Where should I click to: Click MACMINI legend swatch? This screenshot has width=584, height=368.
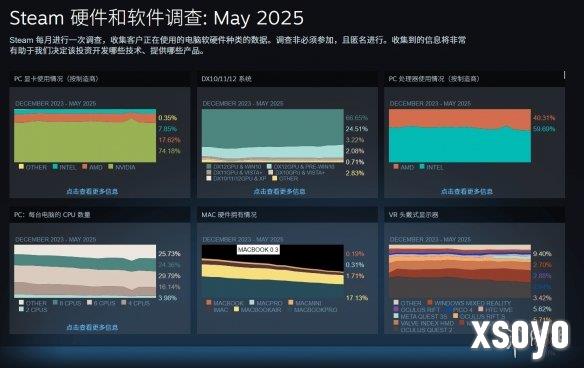pos(291,302)
